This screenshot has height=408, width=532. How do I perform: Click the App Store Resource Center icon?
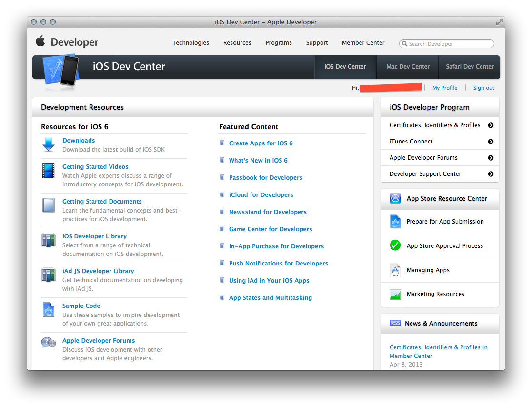click(395, 198)
